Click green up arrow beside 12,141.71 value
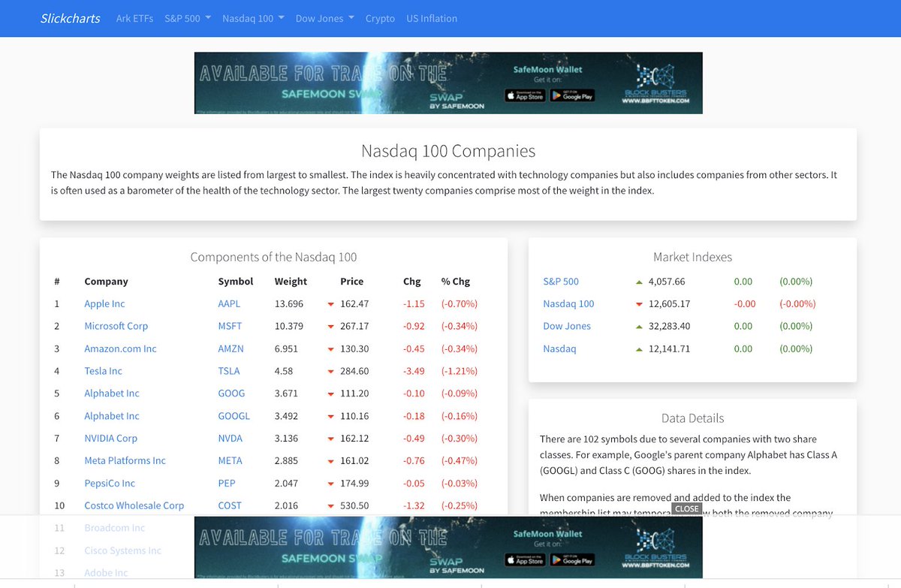Screen dimensions: 901x588 pos(639,348)
